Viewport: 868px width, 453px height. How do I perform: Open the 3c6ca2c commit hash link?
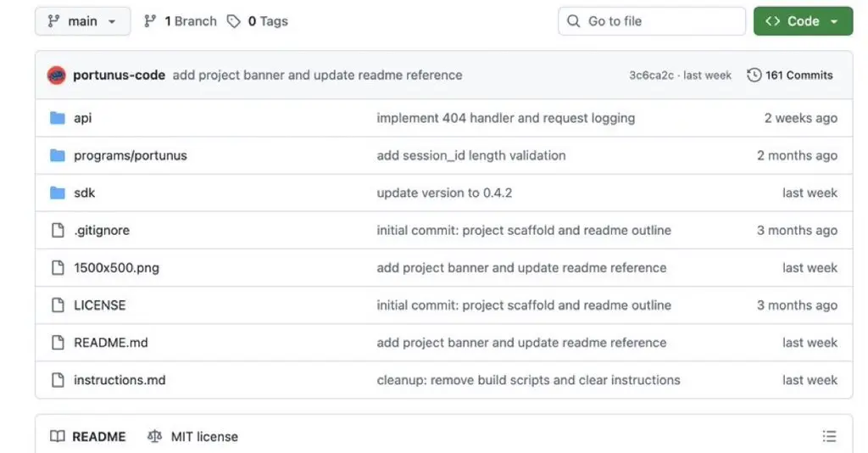click(651, 75)
